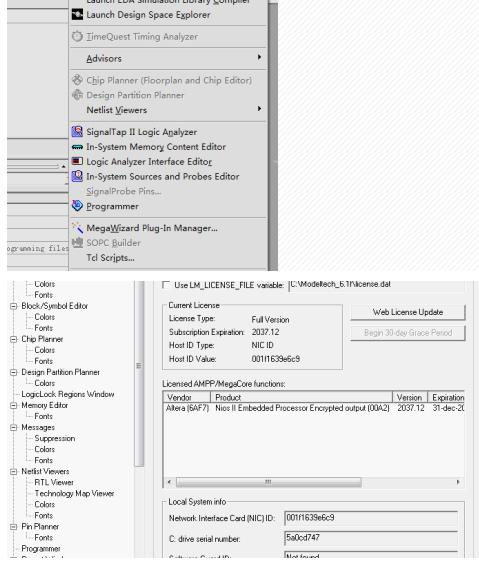Click the license file path field
Viewport: 479px width, 562px height.
click(376, 285)
